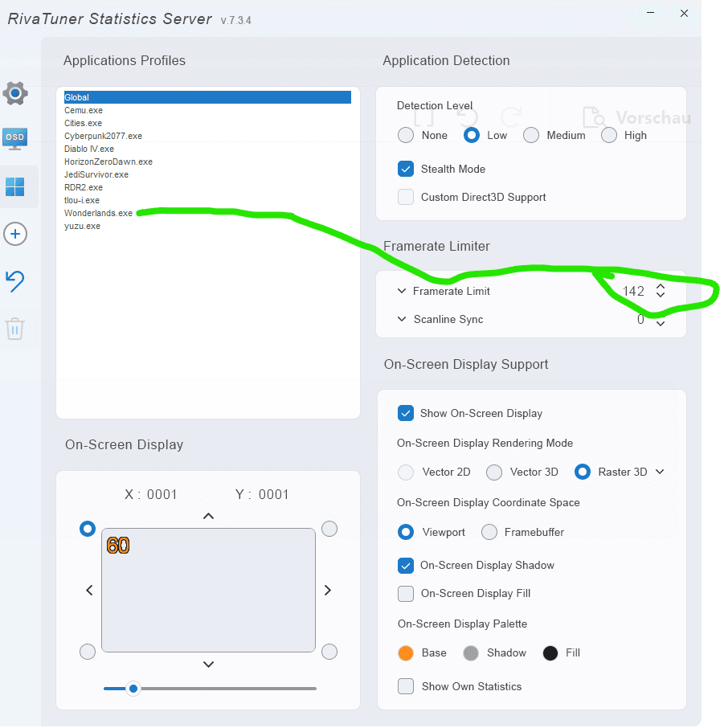
Task: Click the OSD preview area showing 60
Action: 208,590
